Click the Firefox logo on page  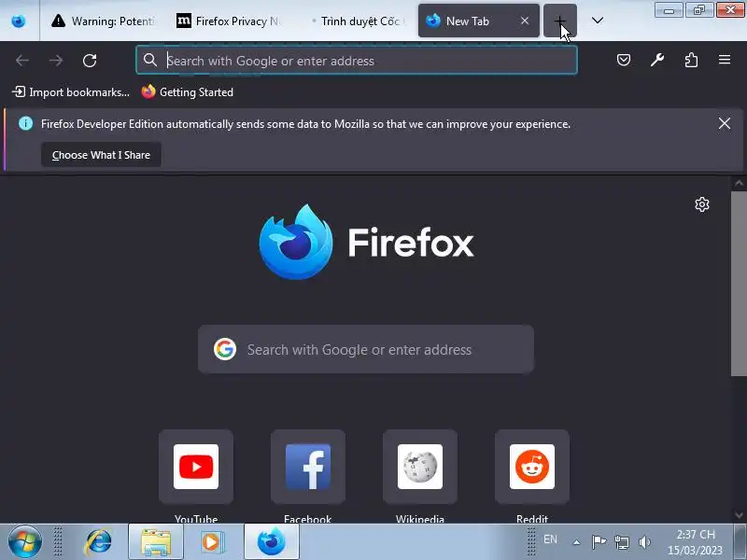(x=365, y=242)
